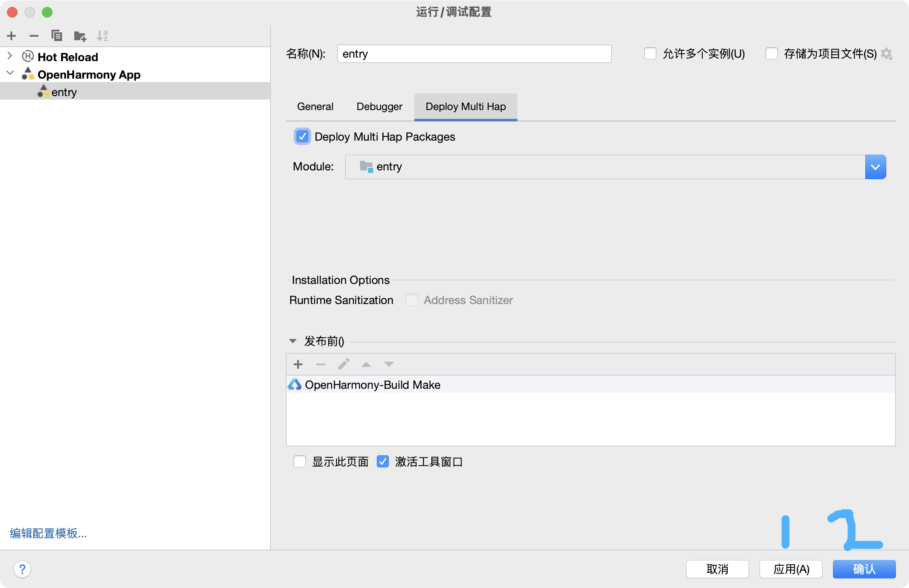
Task: Uncheck Deploy Multi Hap Packages
Action: tap(302, 137)
